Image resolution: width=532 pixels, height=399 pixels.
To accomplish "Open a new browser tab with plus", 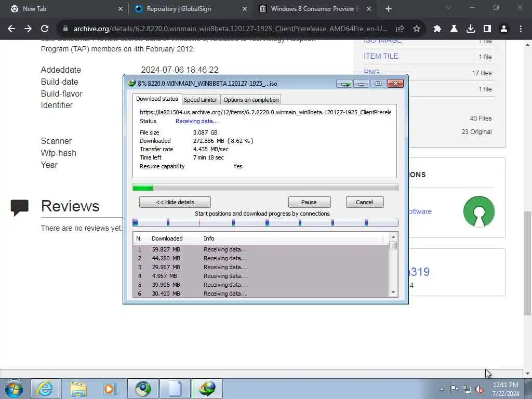I will [389, 9].
